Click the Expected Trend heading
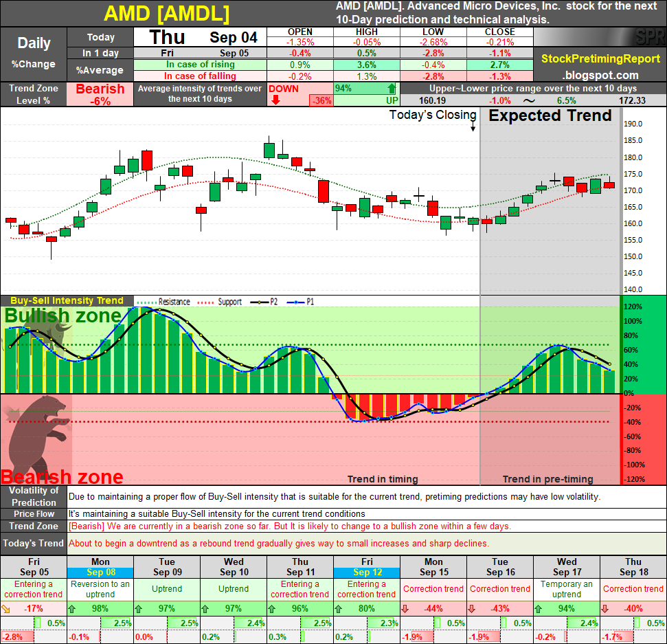667x644 pixels. 550,115
